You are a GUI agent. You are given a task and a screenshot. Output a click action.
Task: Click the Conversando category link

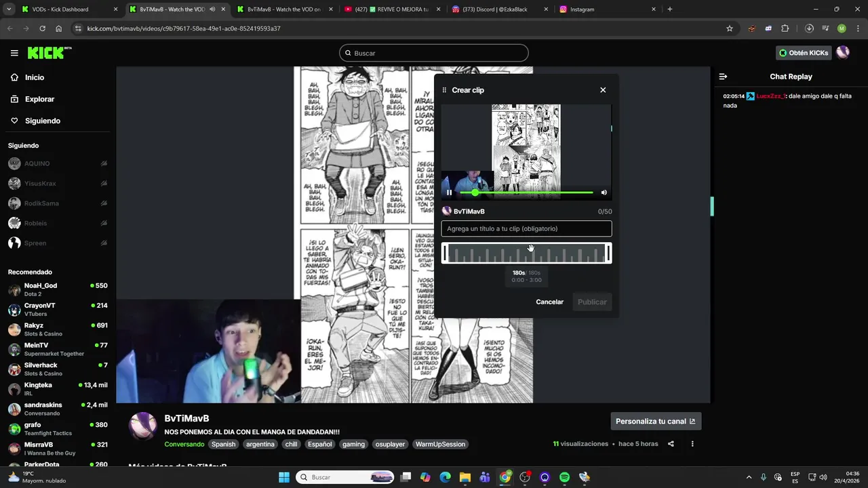(184, 444)
